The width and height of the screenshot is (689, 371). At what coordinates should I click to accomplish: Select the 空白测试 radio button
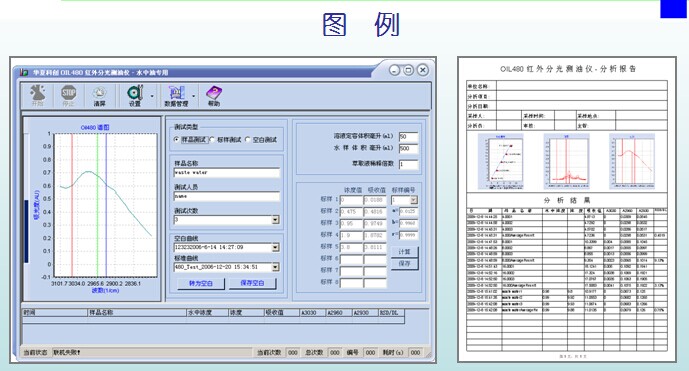pos(248,140)
